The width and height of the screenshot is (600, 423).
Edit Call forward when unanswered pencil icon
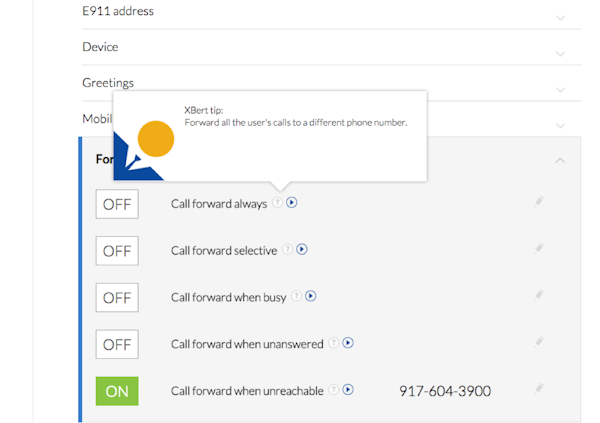click(539, 341)
